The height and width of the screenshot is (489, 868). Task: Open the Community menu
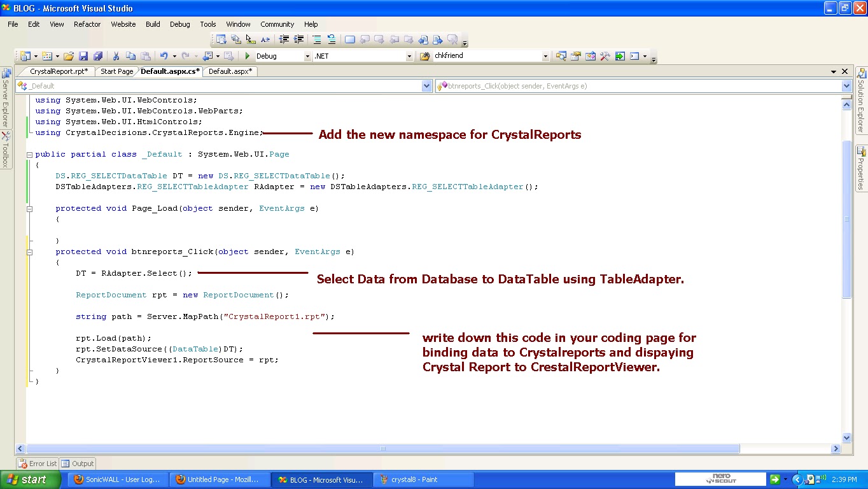277,24
